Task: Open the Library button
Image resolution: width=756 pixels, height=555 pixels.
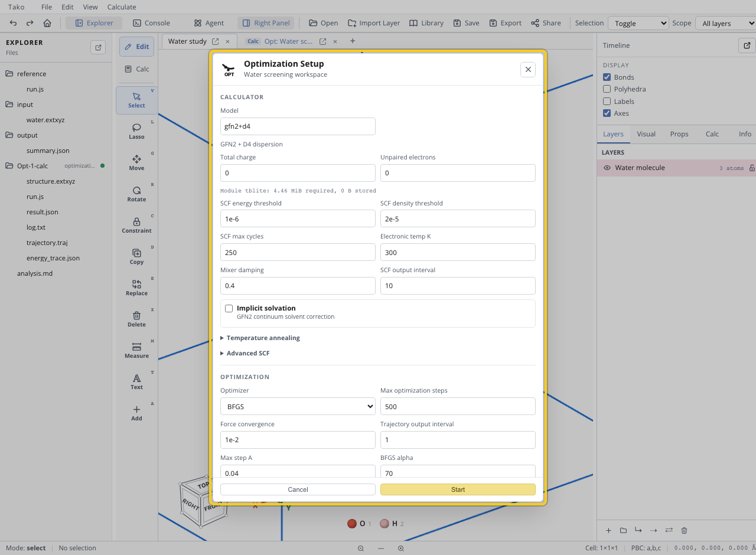Action: pos(426,23)
